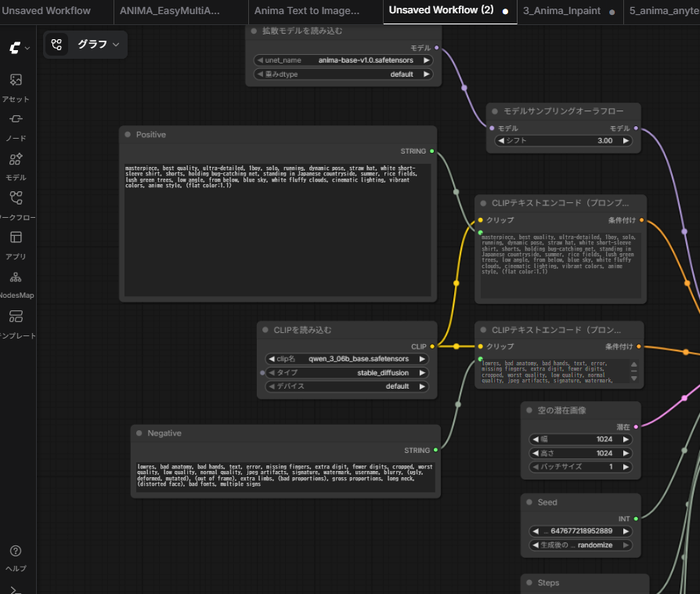Image resolution: width=700 pixels, height=594 pixels.
Task: Click the Positive node STRING output port
Action: [431, 151]
